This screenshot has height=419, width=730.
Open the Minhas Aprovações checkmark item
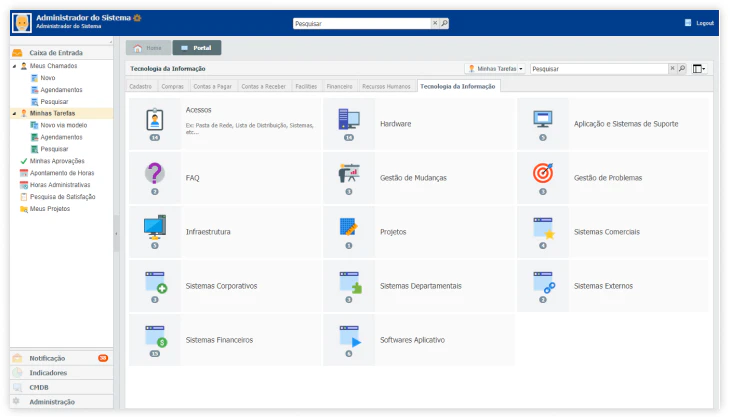click(53, 161)
